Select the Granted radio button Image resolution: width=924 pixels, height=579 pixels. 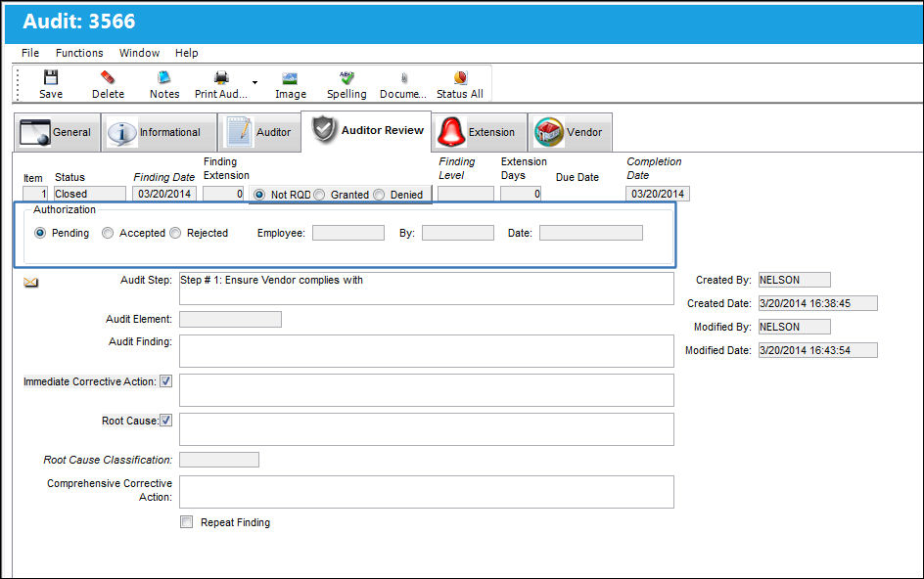coord(319,195)
